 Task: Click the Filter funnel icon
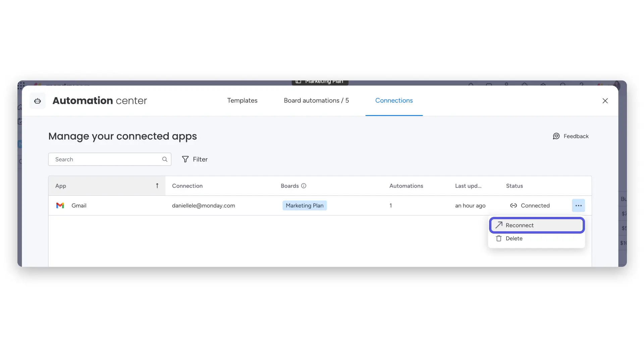(x=185, y=159)
